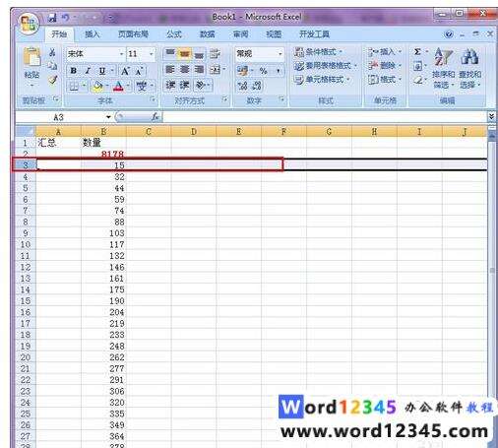Open the Merge cells dropdown arrow
The image size is (498, 448).
point(224,69)
